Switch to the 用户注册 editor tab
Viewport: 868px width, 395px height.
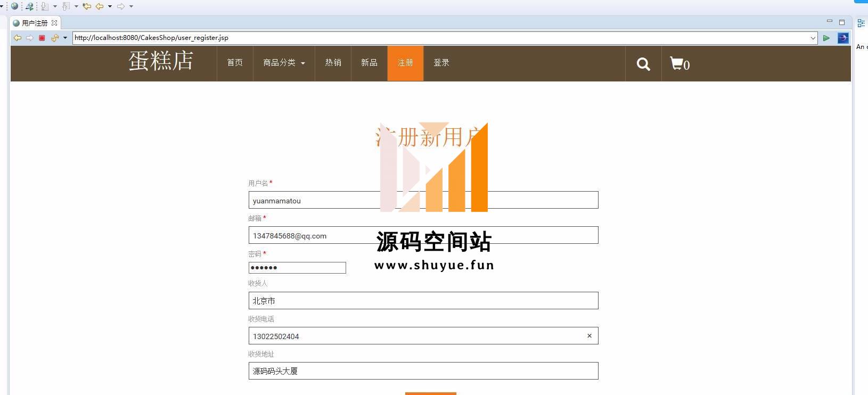pos(35,23)
